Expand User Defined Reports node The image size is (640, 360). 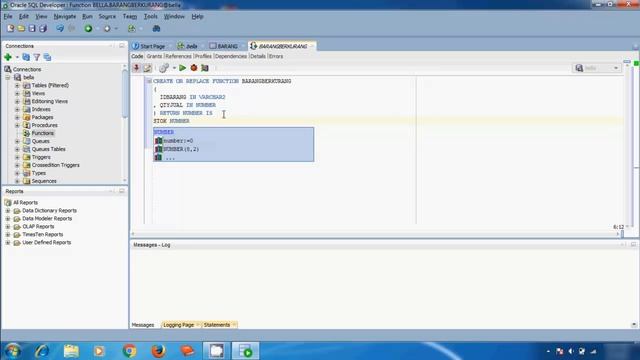7,242
